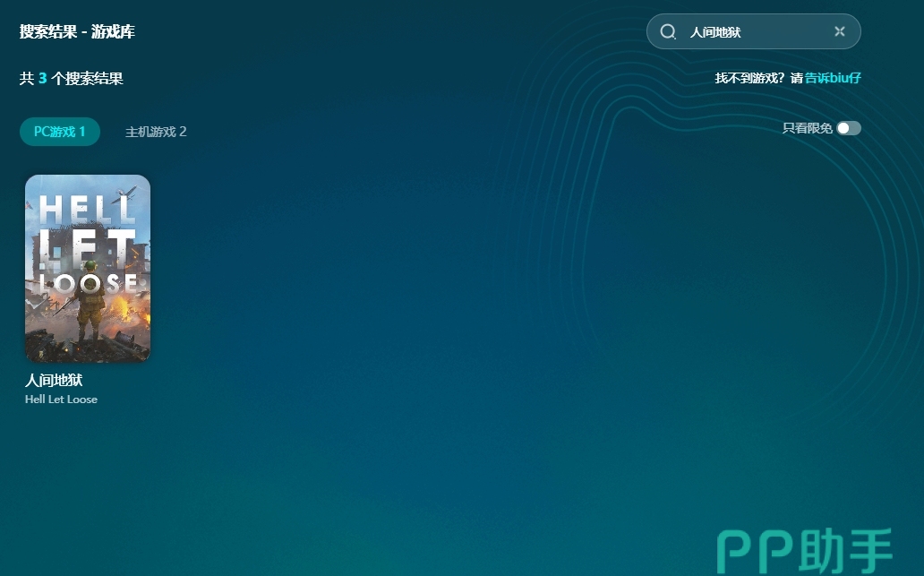Screen dimensions: 924x576
Task: Click the magnifying glass search icon
Action: pyautogui.click(x=668, y=32)
